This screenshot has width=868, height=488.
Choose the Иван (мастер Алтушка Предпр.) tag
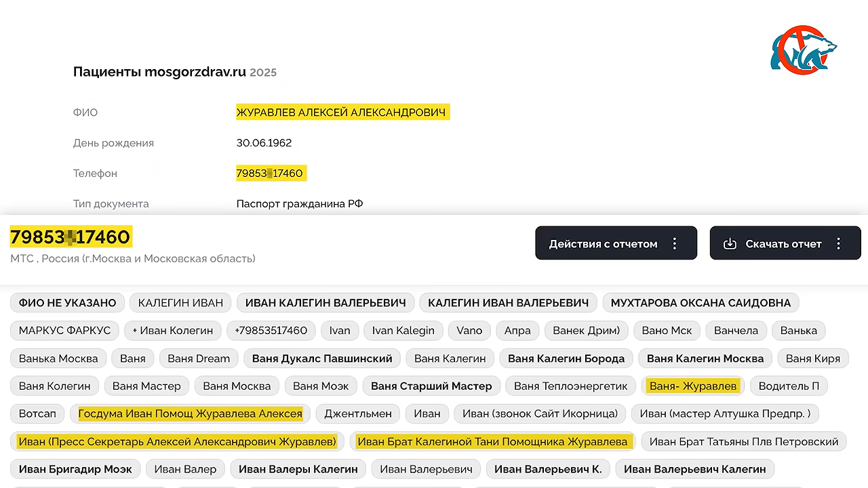tap(725, 413)
